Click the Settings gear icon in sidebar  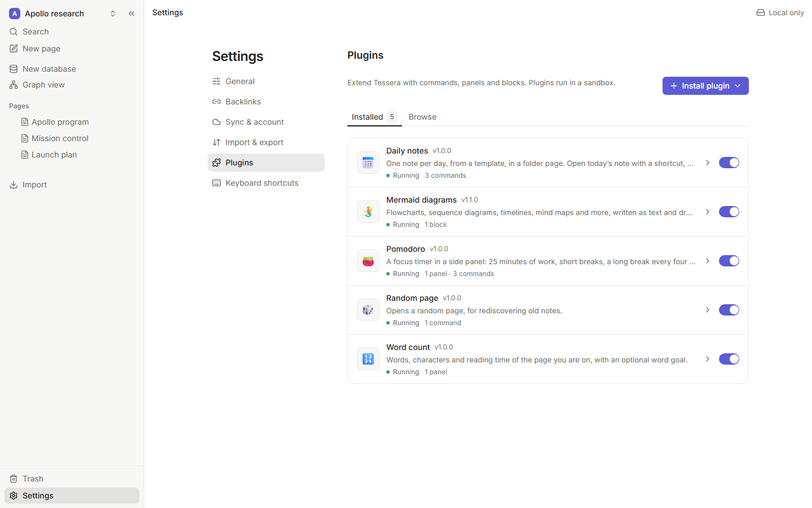[x=14, y=496]
